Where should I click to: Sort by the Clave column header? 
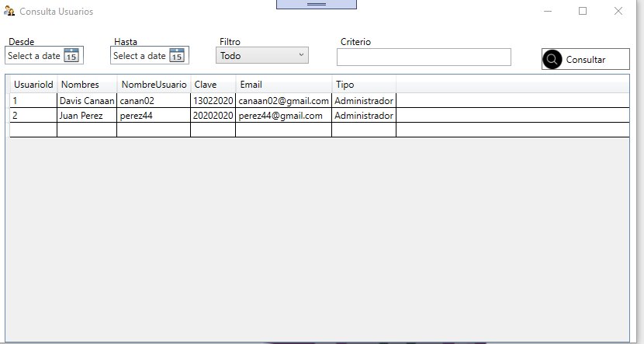pyautogui.click(x=213, y=85)
